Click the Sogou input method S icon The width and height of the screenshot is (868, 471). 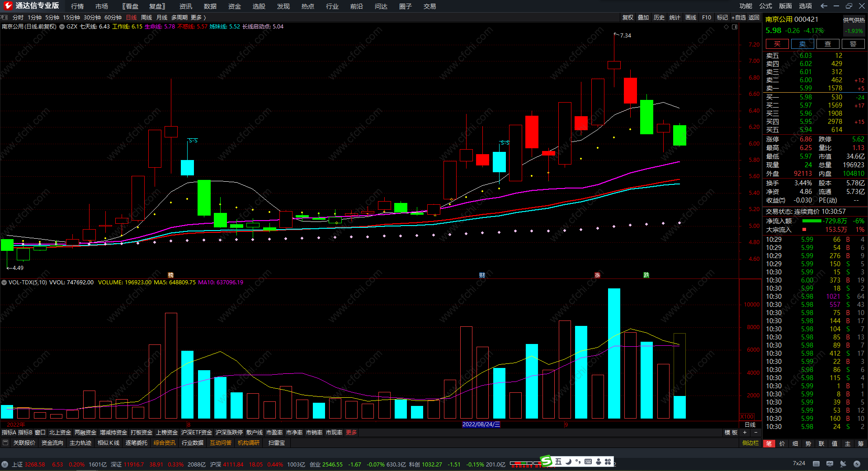tap(546, 461)
